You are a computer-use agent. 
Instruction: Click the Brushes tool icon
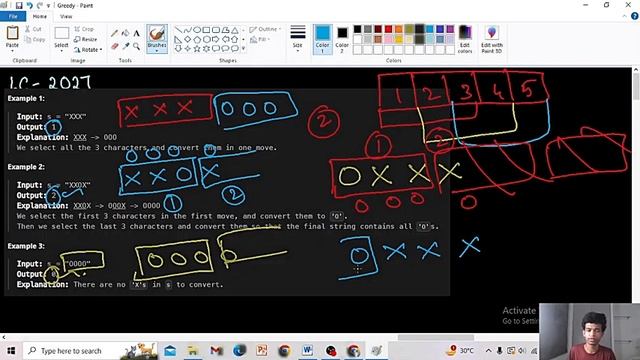point(157,33)
